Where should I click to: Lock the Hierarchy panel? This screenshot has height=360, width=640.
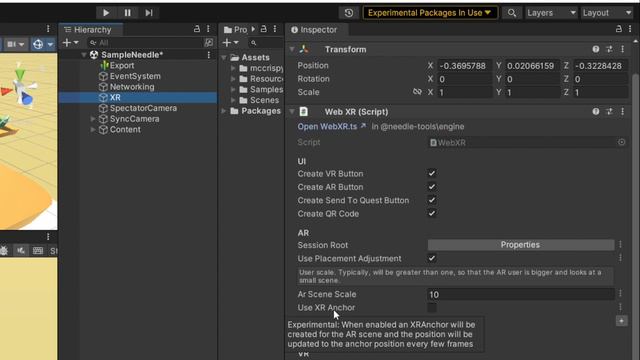pyautogui.click(x=197, y=29)
